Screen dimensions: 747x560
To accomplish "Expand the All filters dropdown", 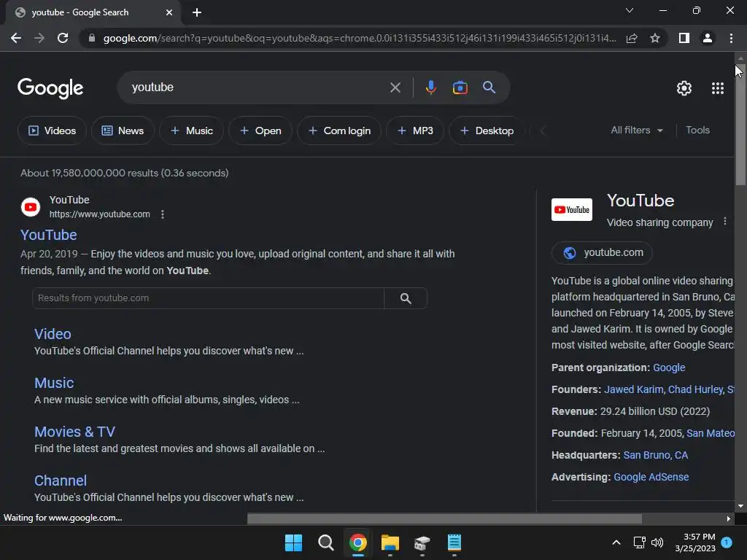I will point(636,130).
